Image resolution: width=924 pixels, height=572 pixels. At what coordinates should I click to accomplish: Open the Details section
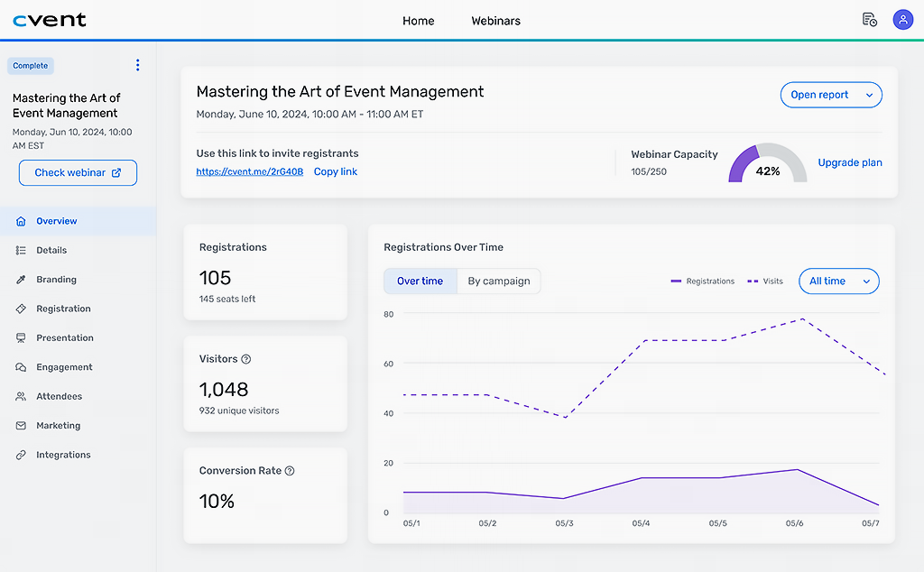(79, 250)
